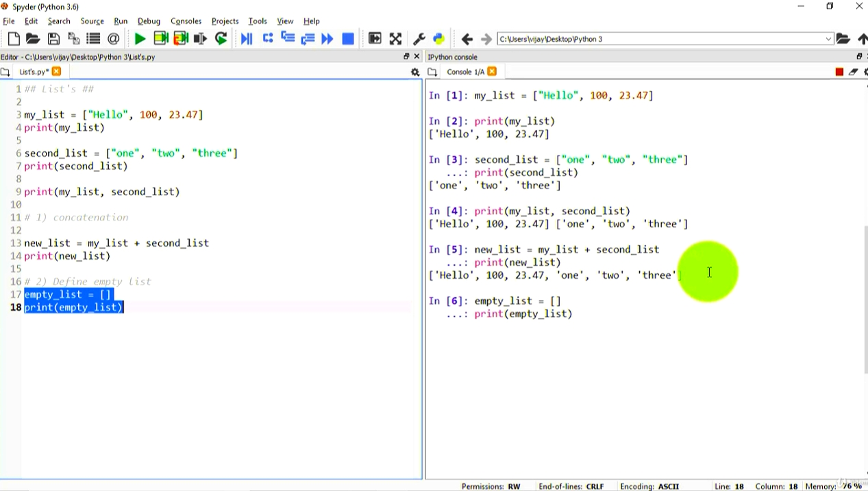Stop the console kernel red square
This screenshot has height=491, width=868.
(839, 72)
